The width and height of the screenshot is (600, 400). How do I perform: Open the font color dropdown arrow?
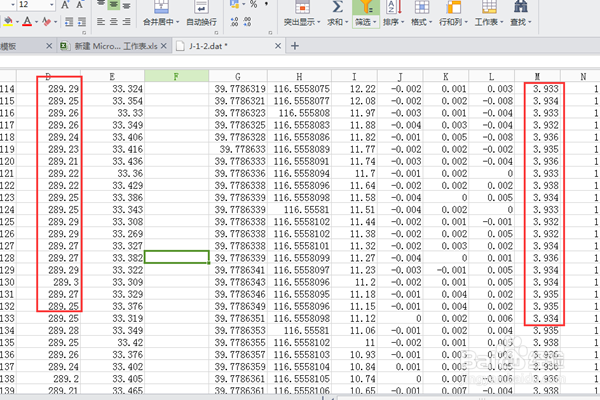point(36,22)
